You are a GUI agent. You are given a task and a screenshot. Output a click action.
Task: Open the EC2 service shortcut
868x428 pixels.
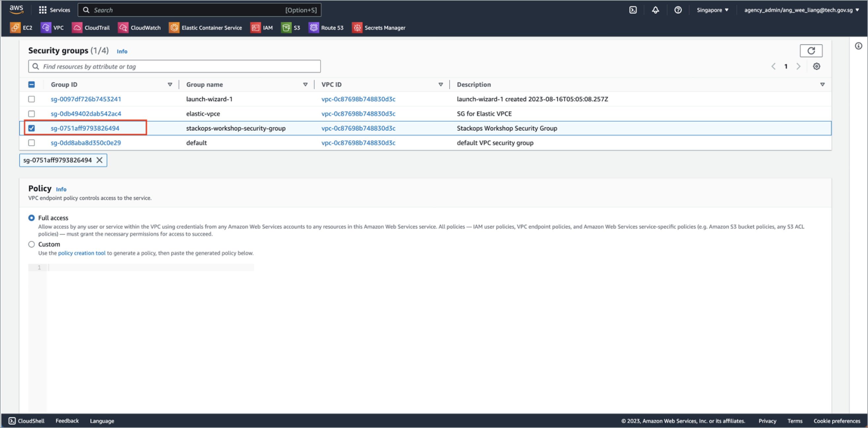pos(21,28)
